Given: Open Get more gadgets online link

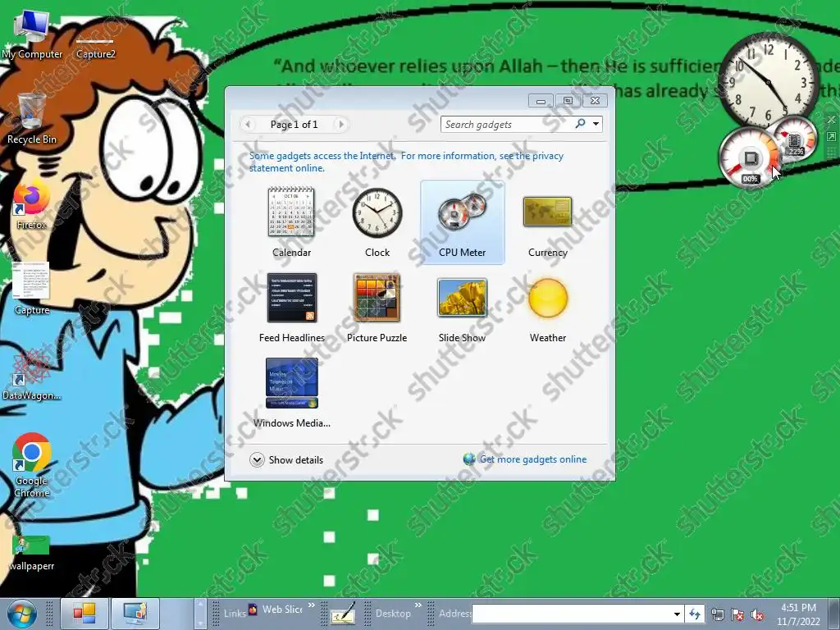Looking at the screenshot, I should 532,459.
